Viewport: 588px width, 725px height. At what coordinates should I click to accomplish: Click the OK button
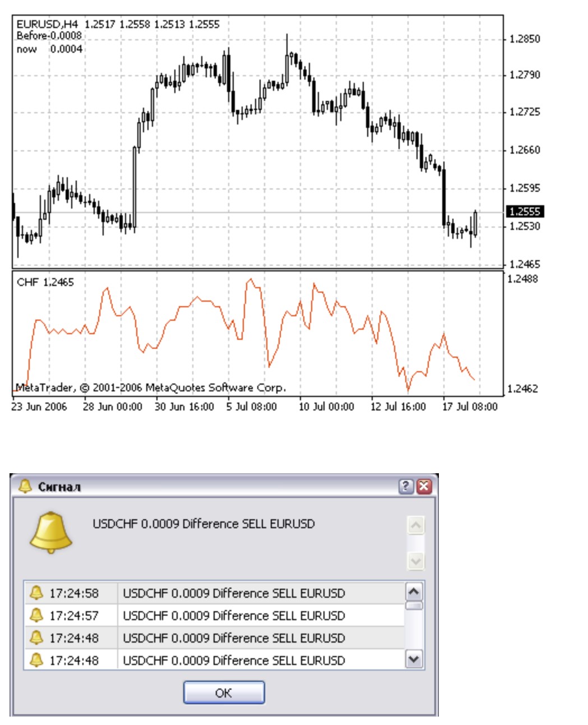224,692
